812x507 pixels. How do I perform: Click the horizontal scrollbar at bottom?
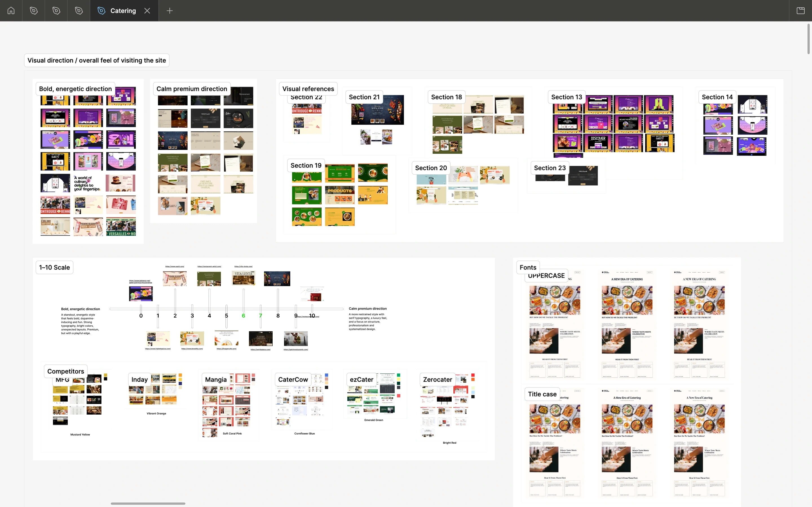point(148,503)
